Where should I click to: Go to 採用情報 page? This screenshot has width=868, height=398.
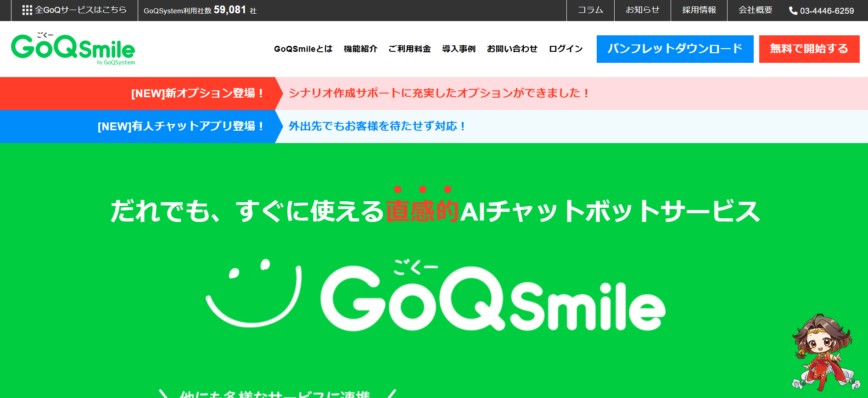pyautogui.click(x=699, y=10)
